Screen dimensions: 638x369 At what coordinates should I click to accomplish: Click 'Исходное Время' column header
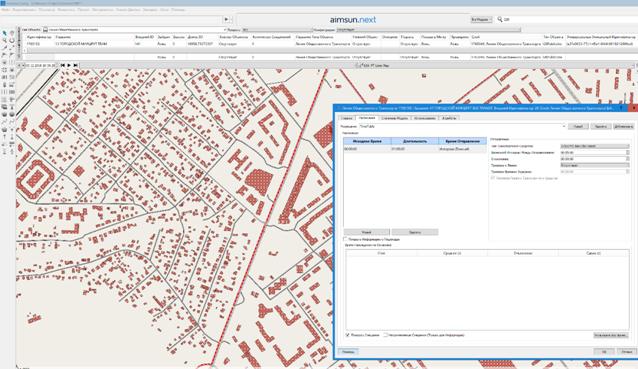[x=367, y=141]
